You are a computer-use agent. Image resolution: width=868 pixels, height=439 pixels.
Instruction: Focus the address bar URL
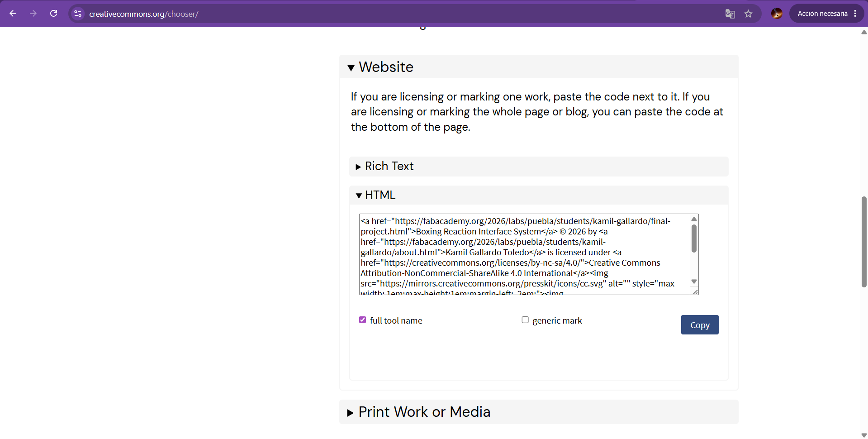click(x=144, y=14)
